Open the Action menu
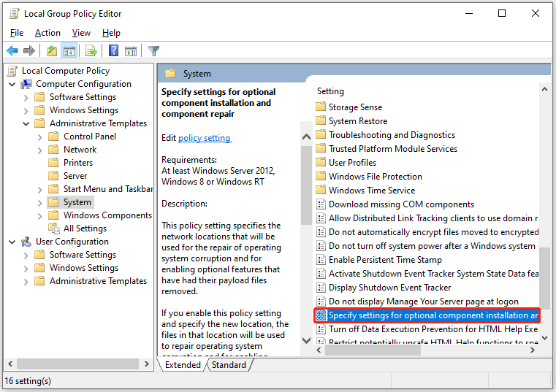 pyautogui.click(x=47, y=33)
